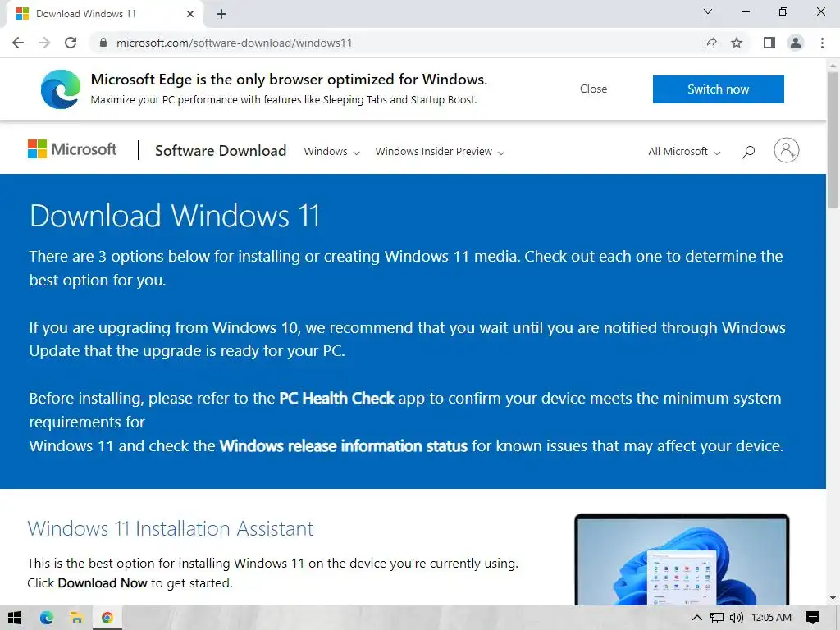The width and height of the screenshot is (840, 630).
Task: Click the tab search chevron
Action: [708, 11]
